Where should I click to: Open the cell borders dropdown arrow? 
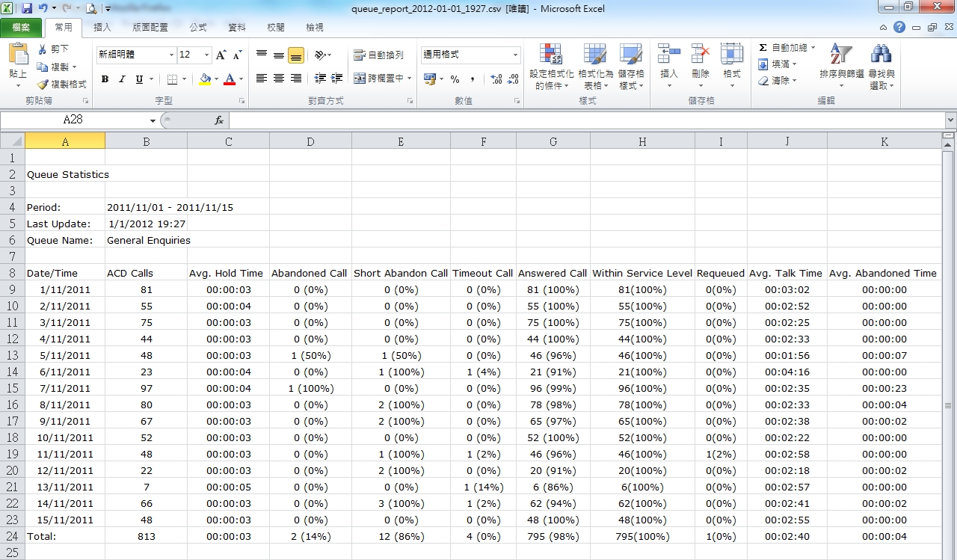click(x=184, y=79)
